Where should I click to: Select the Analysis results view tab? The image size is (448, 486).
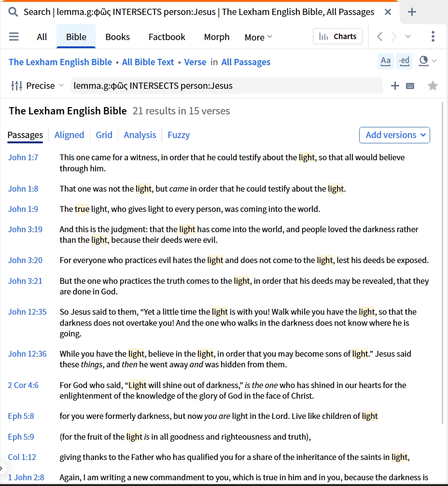(x=140, y=135)
